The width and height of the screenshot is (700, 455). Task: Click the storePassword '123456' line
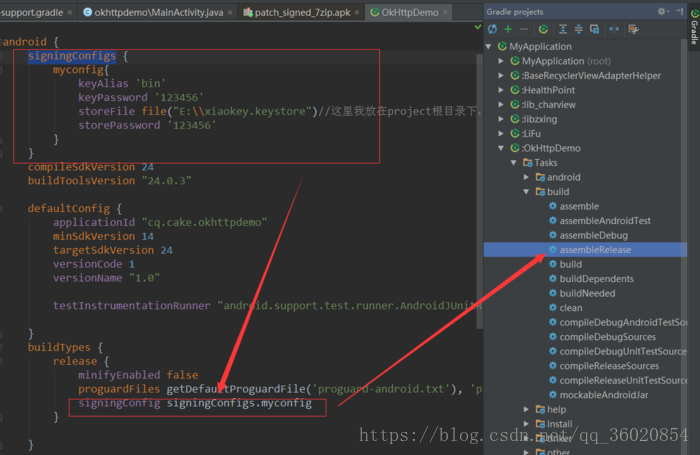point(147,125)
